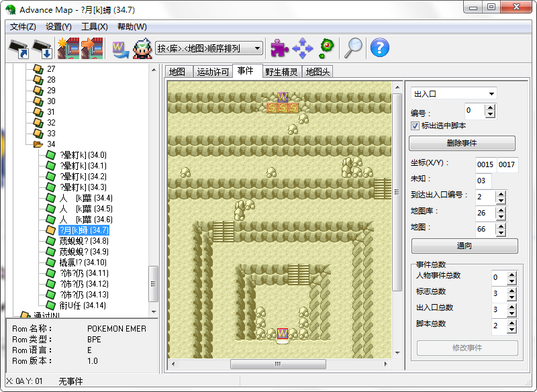Click the selected map icon for (34.7)
Image resolution: width=537 pixels, height=392 pixels.
point(51,230)
